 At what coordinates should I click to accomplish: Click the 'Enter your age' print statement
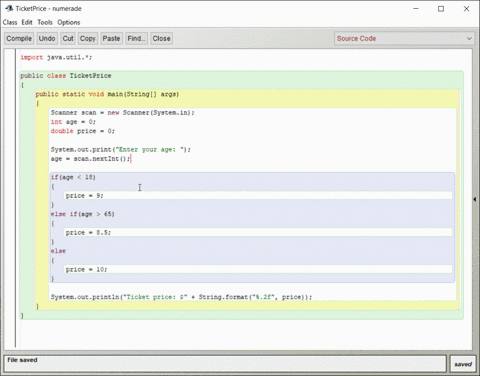[x=121, y=150]
